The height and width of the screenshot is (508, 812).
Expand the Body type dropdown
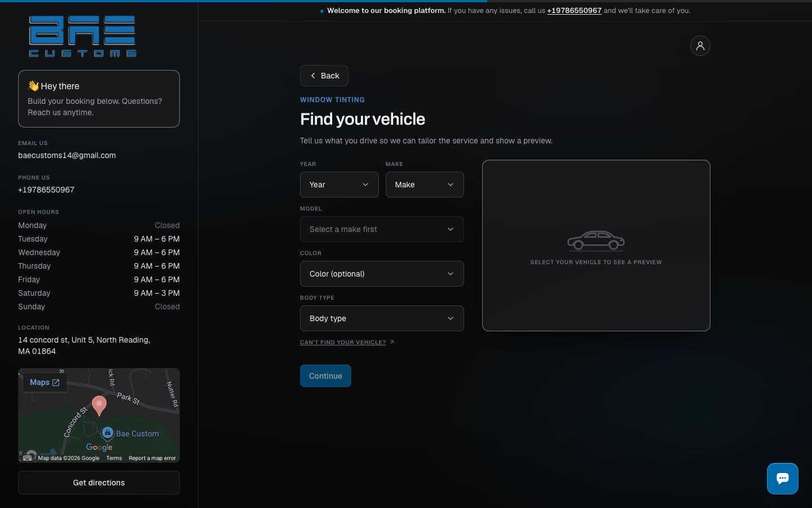pos(382,318)
